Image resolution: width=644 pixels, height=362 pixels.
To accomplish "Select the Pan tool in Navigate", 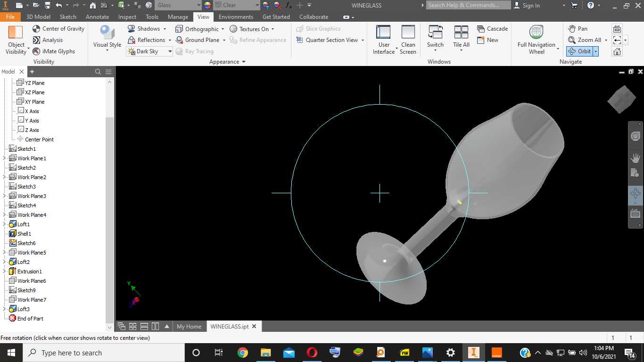I will coord(578,29).
